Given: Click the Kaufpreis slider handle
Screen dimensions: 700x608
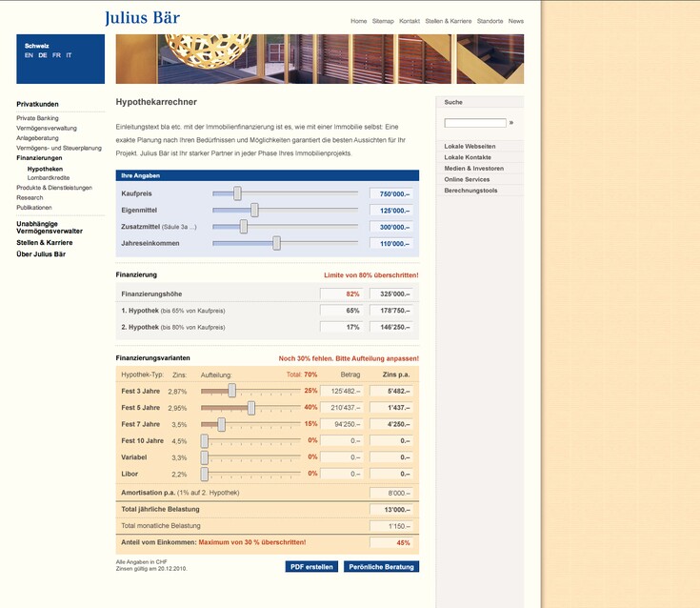Looking at the screenshot, I should [x=237, y=193].
